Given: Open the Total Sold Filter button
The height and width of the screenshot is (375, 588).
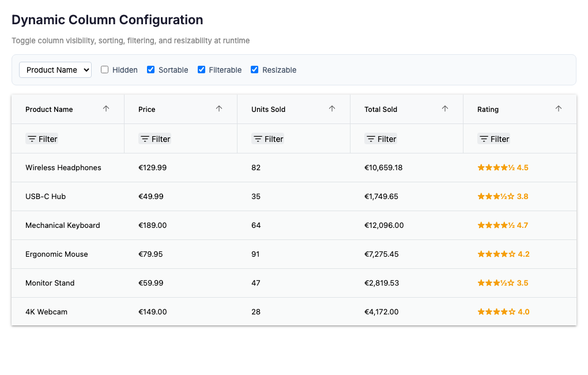Looking at the screenshot, I should pyautogui.click(x=381, y=139).
